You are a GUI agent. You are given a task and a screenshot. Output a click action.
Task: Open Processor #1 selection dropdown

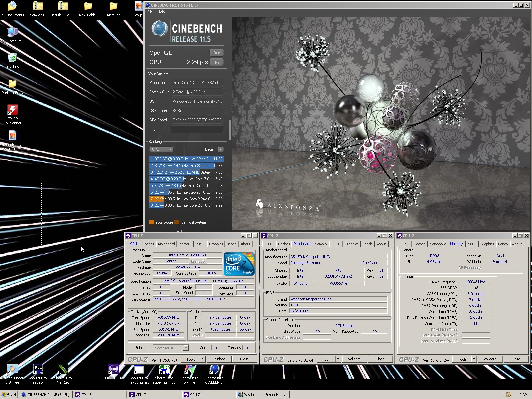171,348
